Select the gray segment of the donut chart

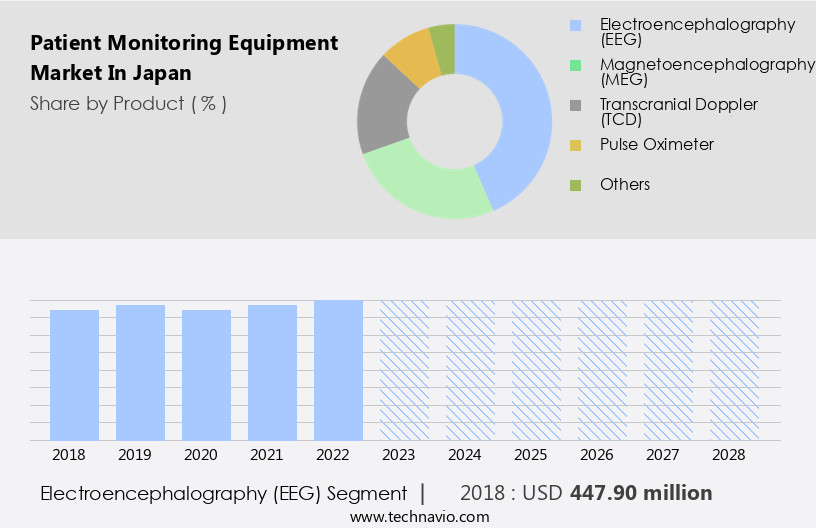pyautogui.click(x=382, y=112)
